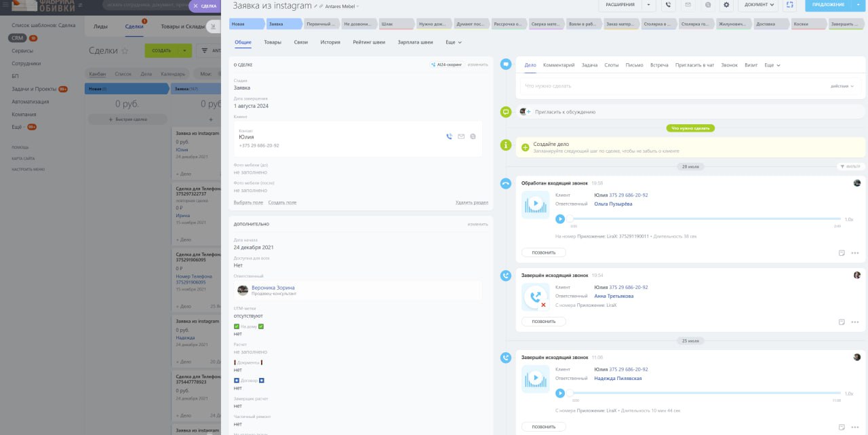
Task: Play the Надежда Пилявская call recording
Action: coord(560,393)
